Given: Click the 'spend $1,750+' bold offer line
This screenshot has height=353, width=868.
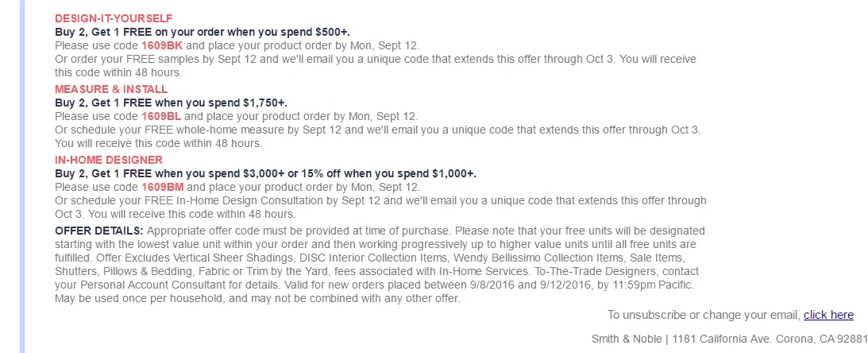Looking at the screenshot, I should (171, 103).
